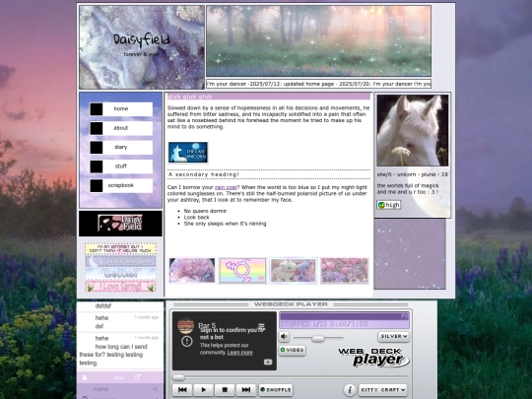Open the about page nav button
This screenshot has height=399, width=532.
[x=121, y=128]
